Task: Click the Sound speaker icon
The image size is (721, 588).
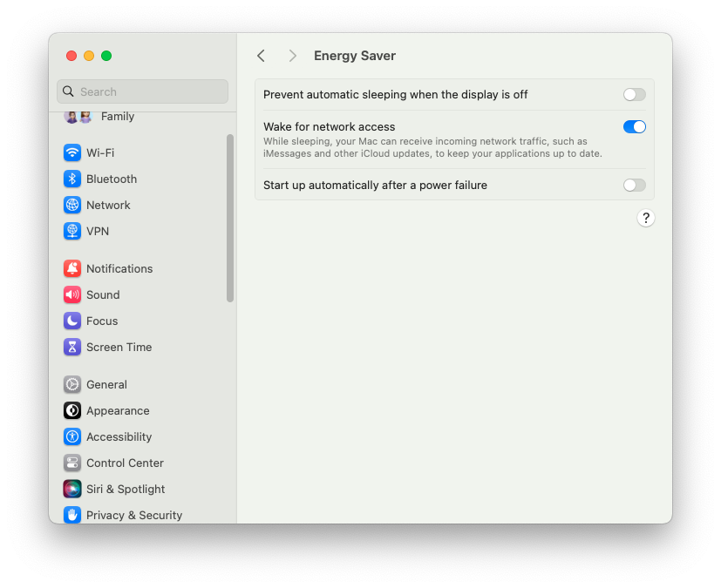Action: click(x=72, y=294)
